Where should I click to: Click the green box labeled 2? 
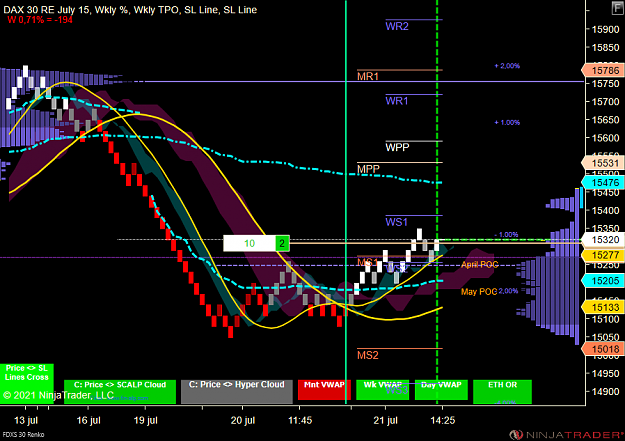pyautogui.click(x=282, y=243)
